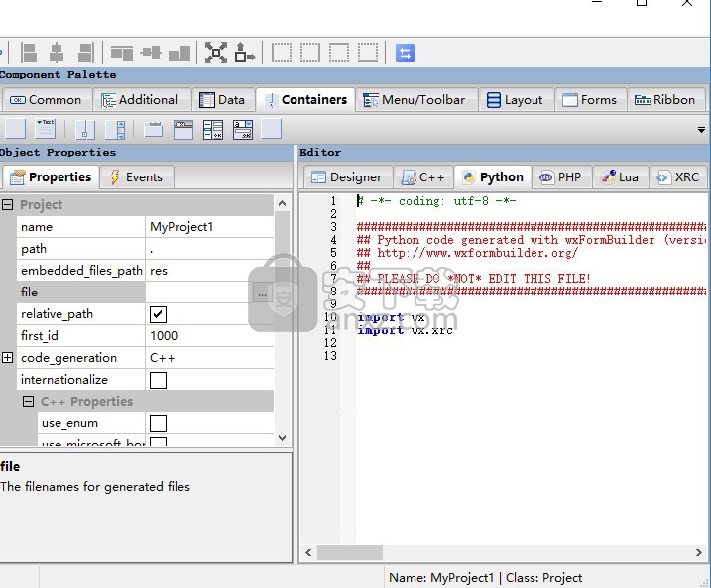Image resolution: width=711 pixels, height=588 pixels.
Task: Add a wxSplitterWindow from the palette
Action: click(85, 130)
